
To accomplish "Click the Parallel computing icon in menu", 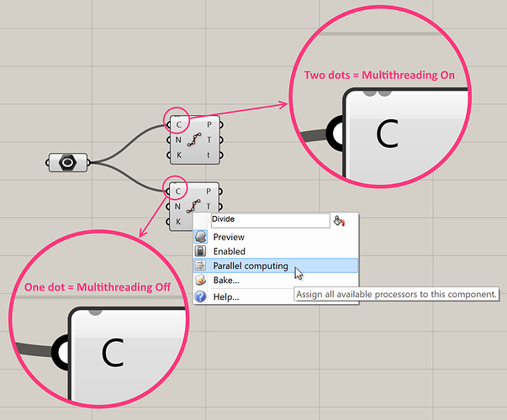I will tap(201, 266).
